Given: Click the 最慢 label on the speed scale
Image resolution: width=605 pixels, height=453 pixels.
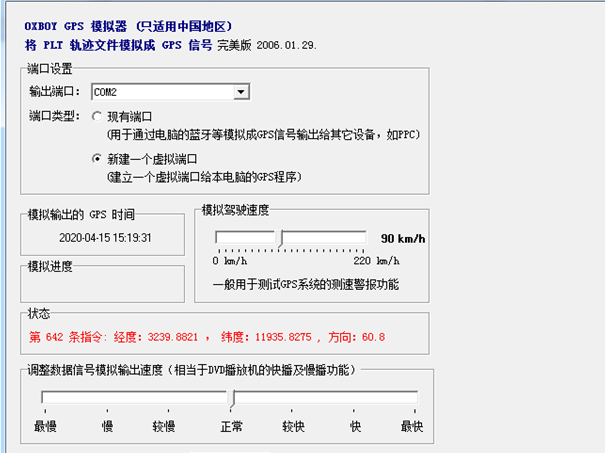Looking at the screenshot, I should tap(45, 426).
